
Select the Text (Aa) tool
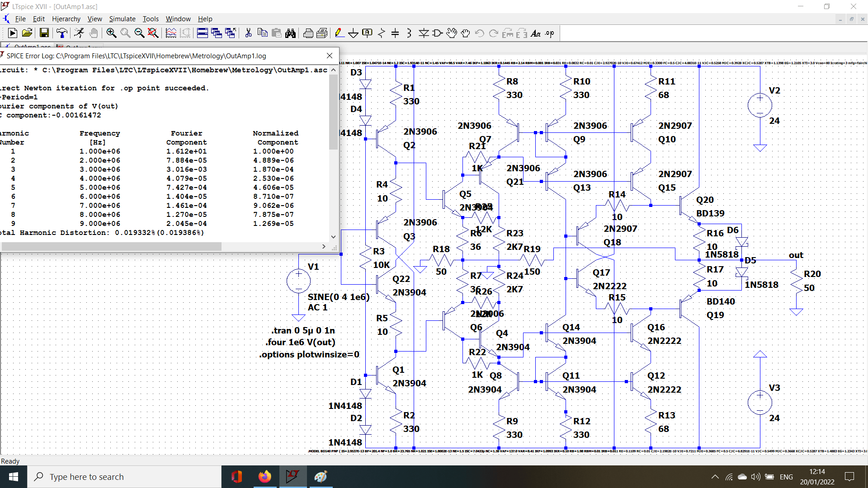tap(536, 33)
